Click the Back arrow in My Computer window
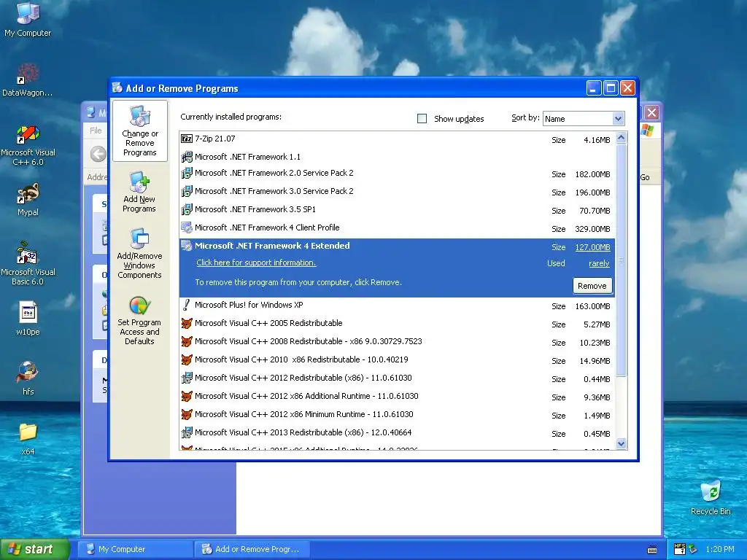 (98, 154)
